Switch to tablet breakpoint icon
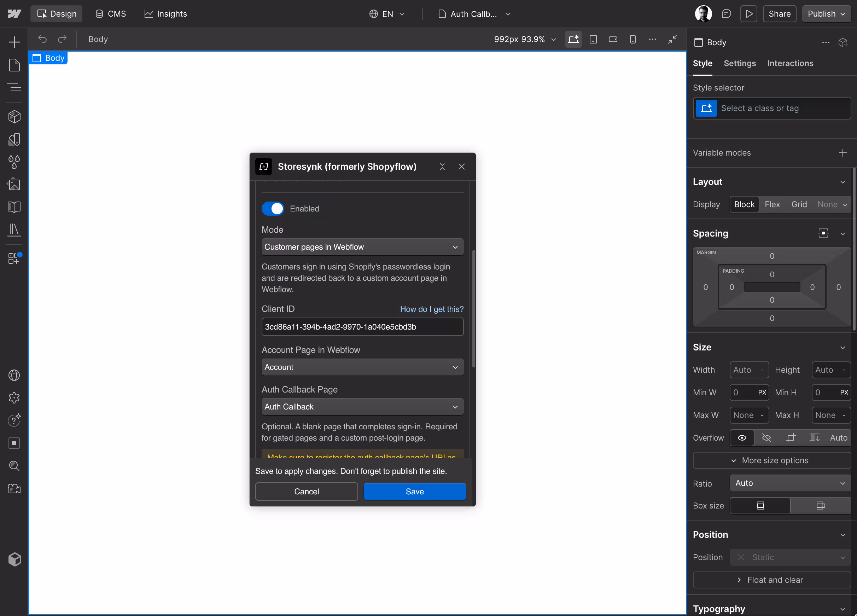The width and height of the screenshot is (857, 616). (593, 39)
